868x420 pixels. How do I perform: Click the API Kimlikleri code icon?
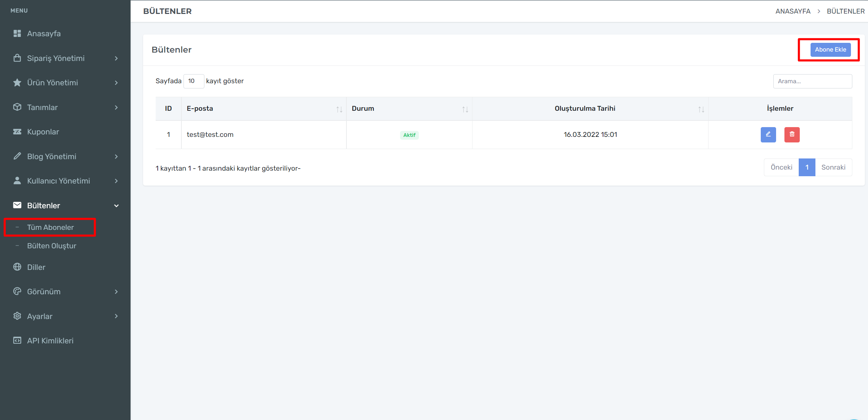pos(17,340)
